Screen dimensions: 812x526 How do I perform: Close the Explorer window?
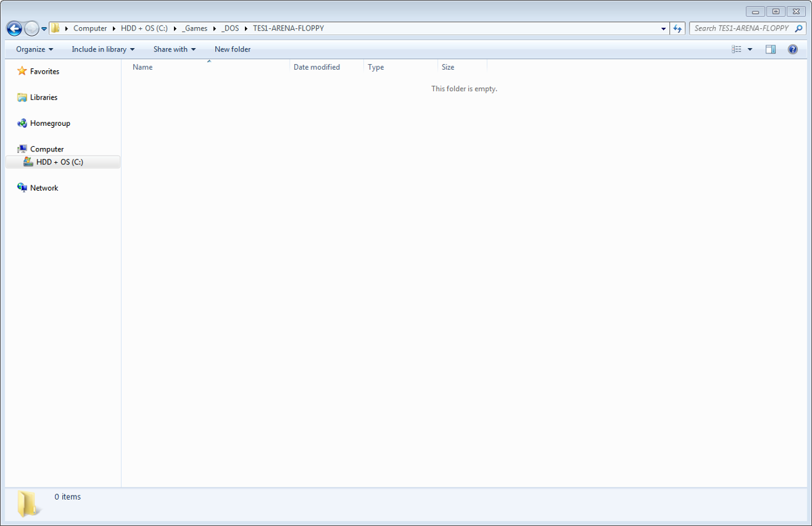[795, 11]
